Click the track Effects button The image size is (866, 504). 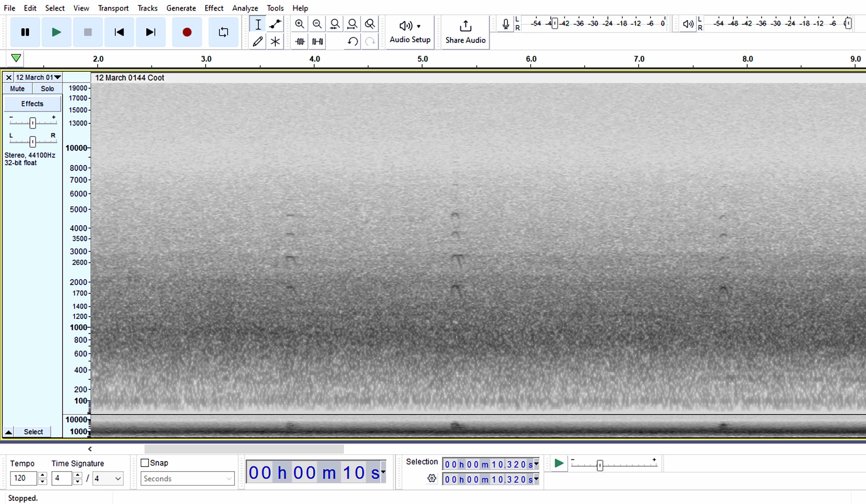coord(32,104)
